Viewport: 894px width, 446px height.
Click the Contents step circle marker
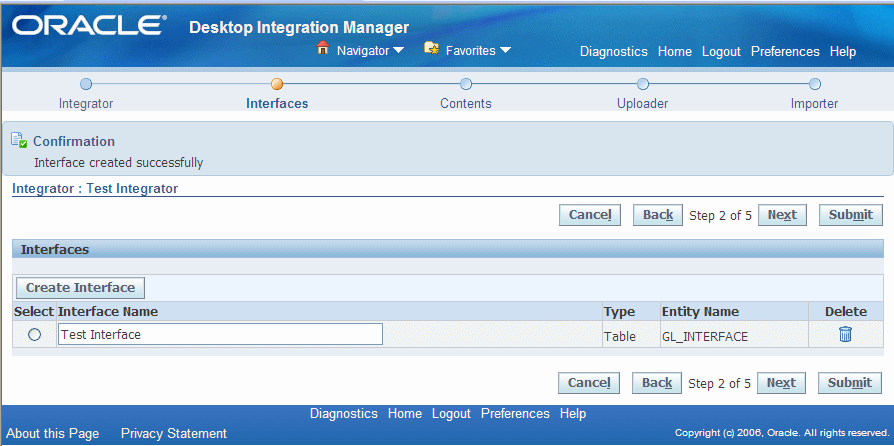[x=466, y=84]
